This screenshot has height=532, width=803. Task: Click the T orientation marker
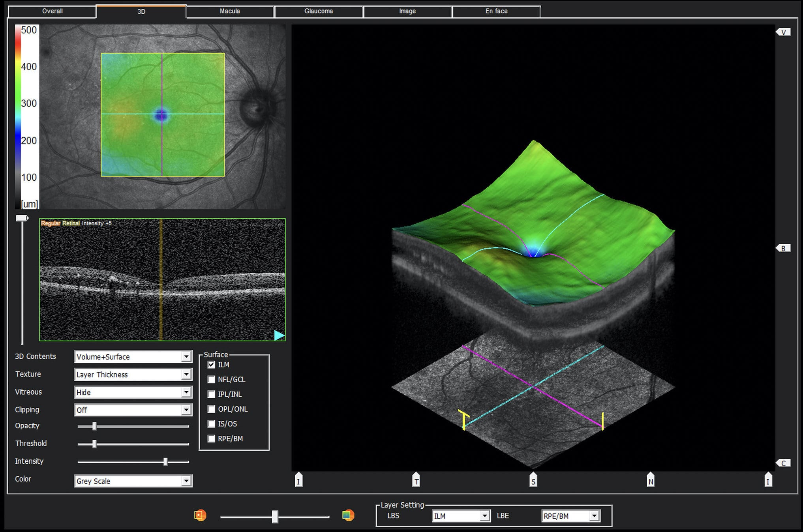point(416,480)
